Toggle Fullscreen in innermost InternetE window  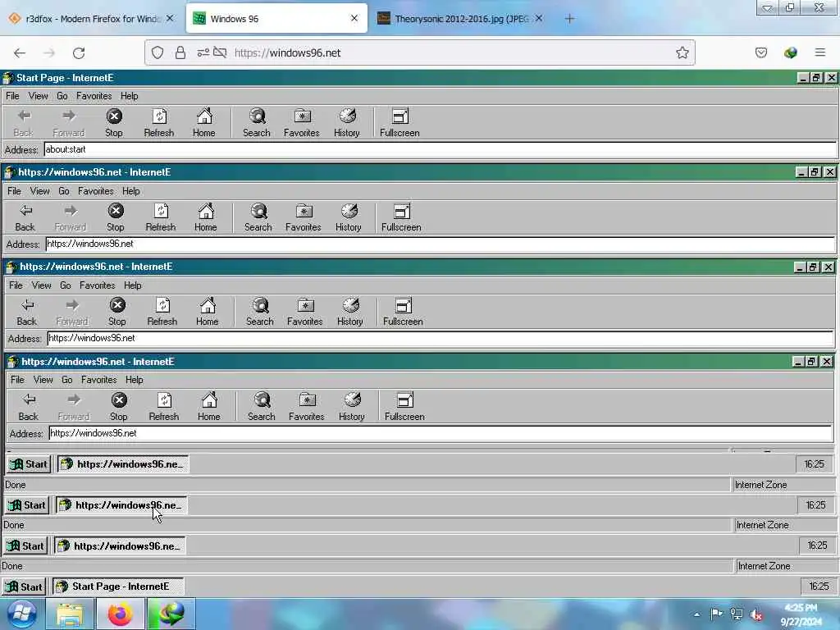[x=404, y=407]
